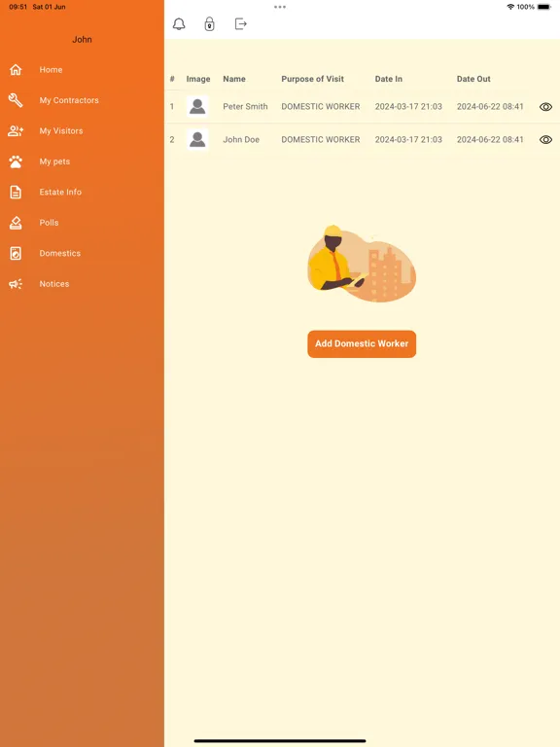Image resolution: width=560 pixels, height=747 pixels.
Task: Click the Purpose of Visit column header
Action: [312, 79]
